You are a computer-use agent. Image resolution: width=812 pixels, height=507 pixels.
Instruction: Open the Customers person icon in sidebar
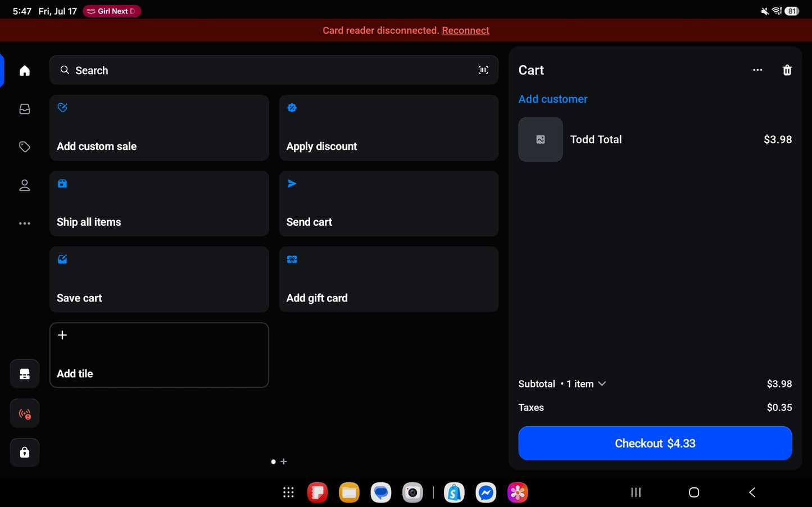[24, 185]
